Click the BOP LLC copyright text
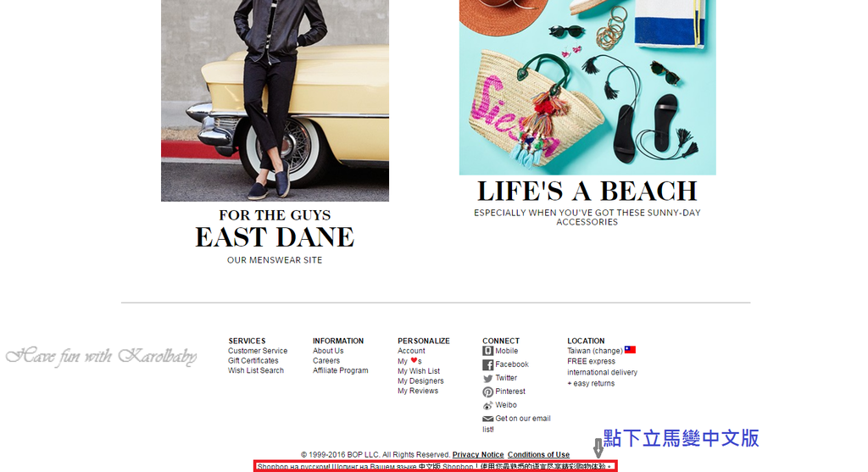 (x=376, y=454)
